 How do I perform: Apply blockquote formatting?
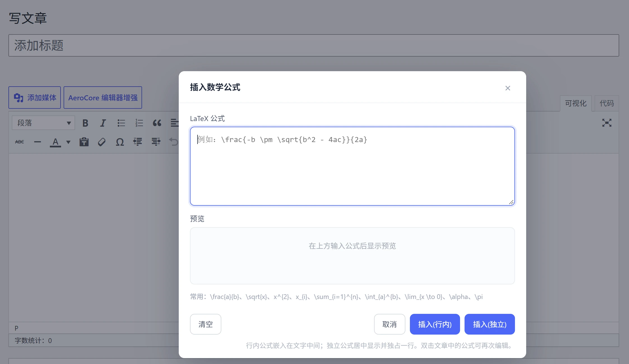157,123
